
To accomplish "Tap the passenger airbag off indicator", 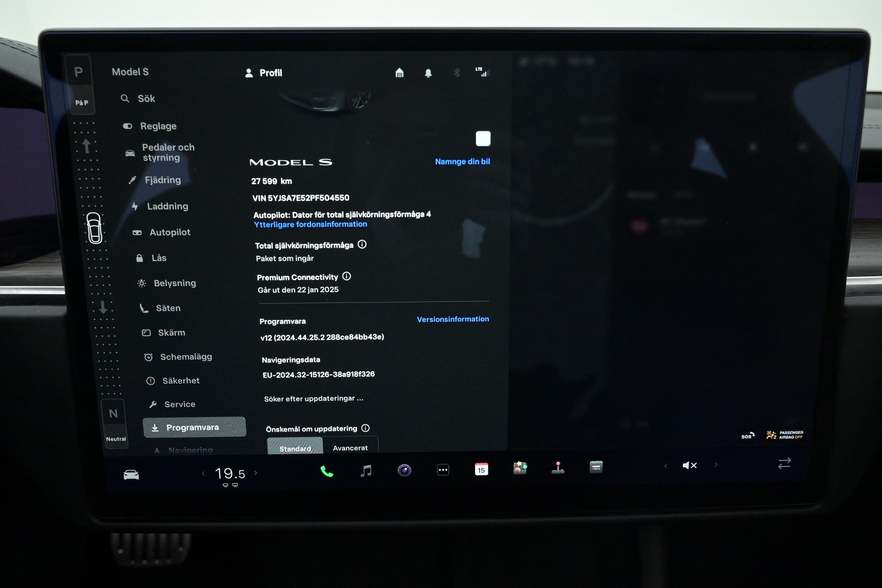I will click(x=785, y=435).
